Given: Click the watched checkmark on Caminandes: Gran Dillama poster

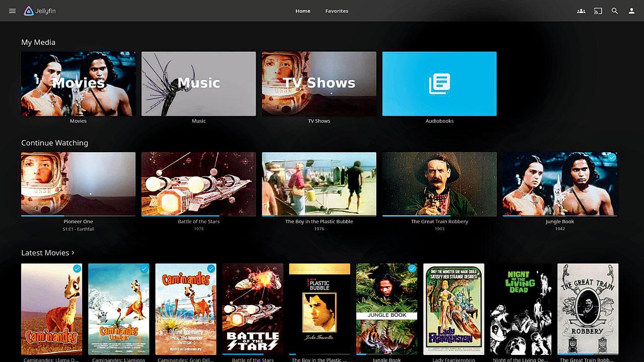Looking at the screenshot, I should pyautogui.click(x=211, y=269).
